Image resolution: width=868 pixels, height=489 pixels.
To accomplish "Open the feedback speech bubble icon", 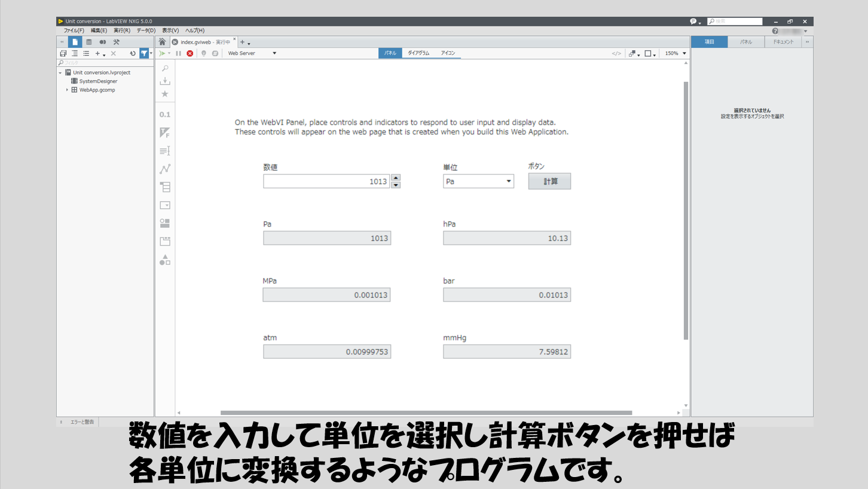I will coord(695,22).
